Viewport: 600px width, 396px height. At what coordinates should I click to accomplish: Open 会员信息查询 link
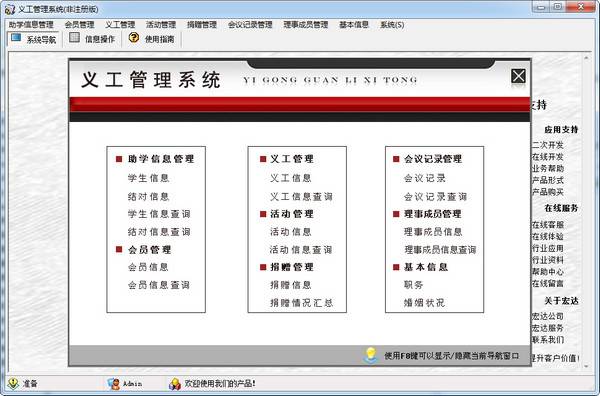(159, 285)
